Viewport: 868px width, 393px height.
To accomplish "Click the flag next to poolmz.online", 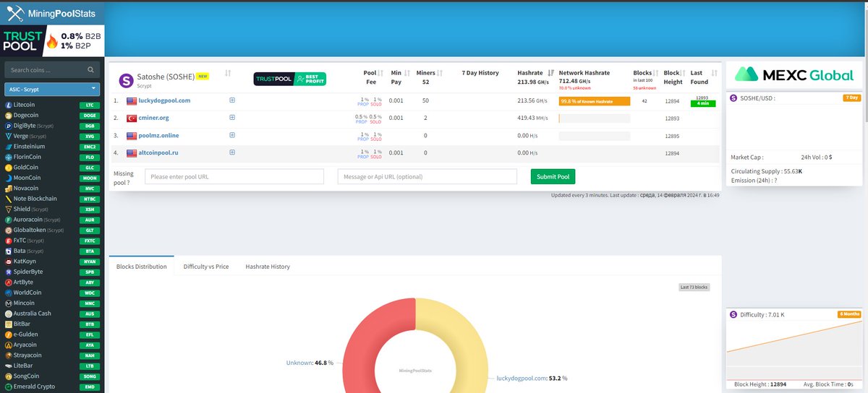I will click(132, 136).
